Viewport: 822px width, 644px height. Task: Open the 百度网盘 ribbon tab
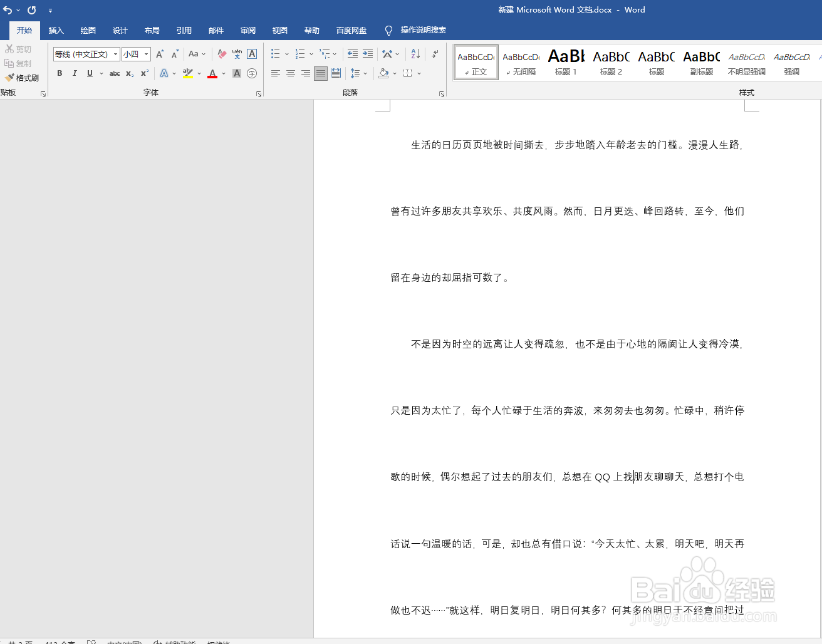coord(351,30)
